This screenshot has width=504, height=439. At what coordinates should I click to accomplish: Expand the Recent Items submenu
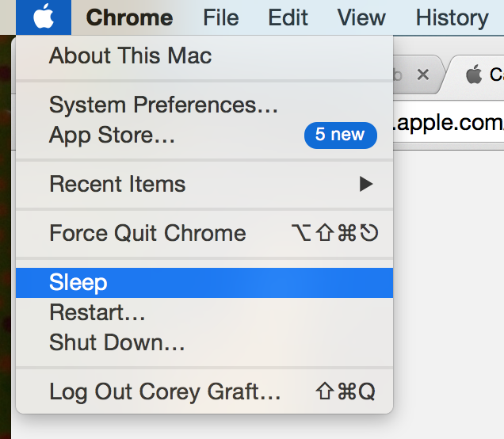pyautogui.click(x=117, y=184)
